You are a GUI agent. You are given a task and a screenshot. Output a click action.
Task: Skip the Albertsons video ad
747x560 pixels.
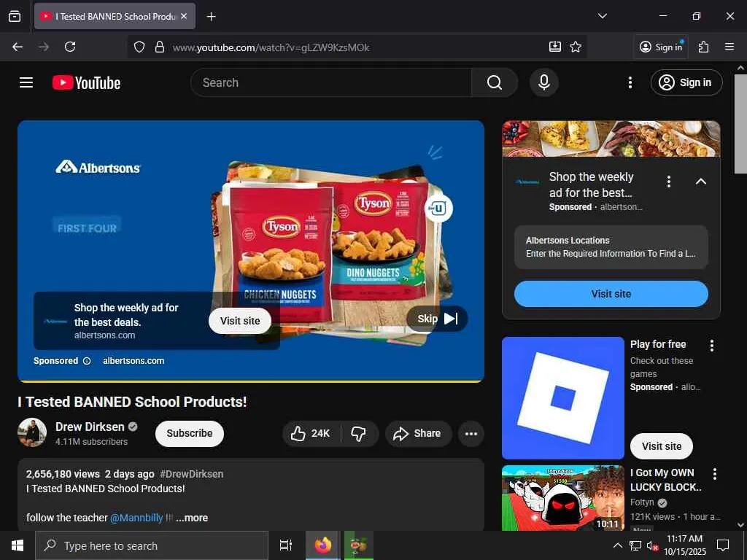point(437,319)
